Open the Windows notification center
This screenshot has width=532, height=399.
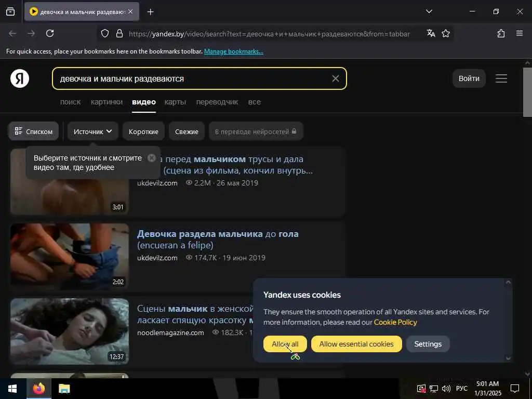[515, 389]
